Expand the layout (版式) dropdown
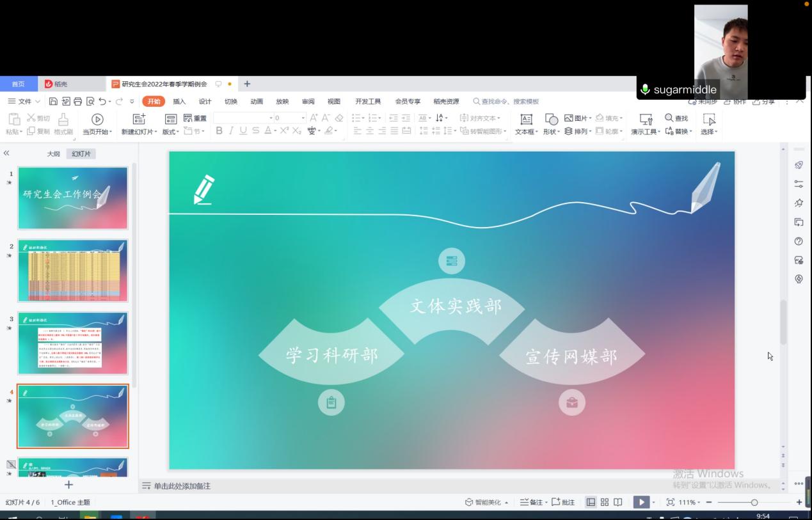 point(170,132)
